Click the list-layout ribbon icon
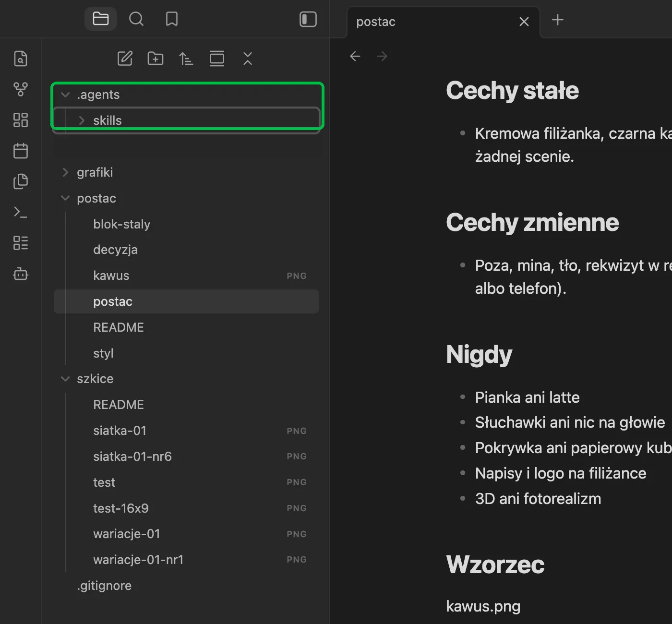 click(x=21, y=243)
